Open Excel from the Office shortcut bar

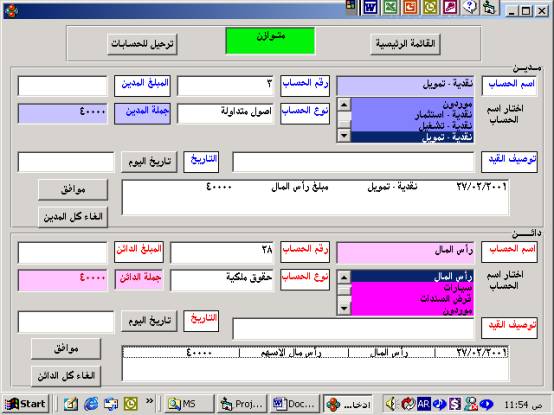click(x=390, y=7)
